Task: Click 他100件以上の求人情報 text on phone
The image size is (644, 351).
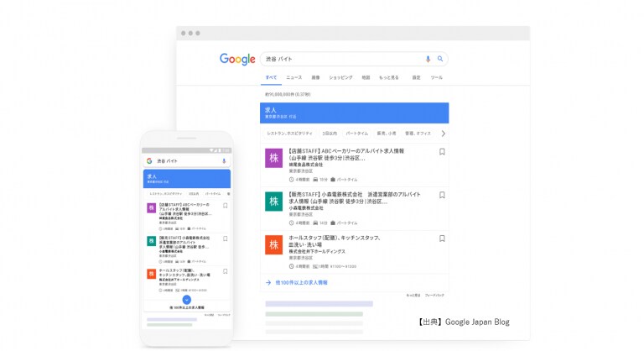Action: (x=187, y=307)
